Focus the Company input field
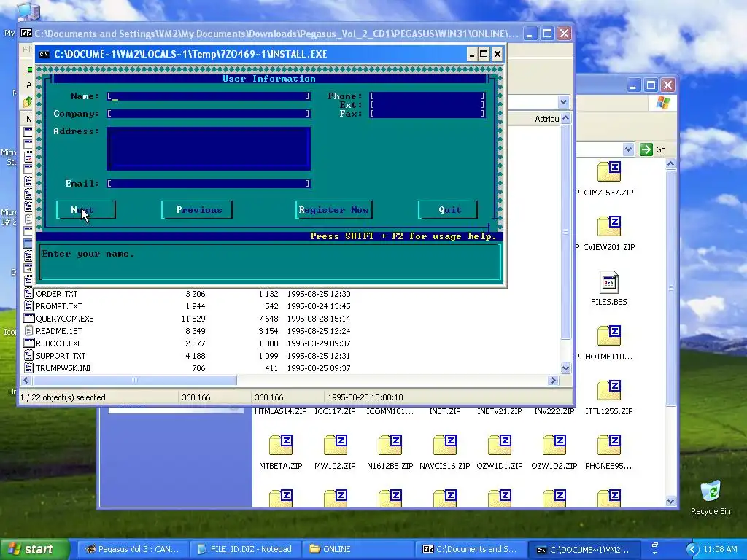This screenshot has height=560, width=747. click(209, 114)
